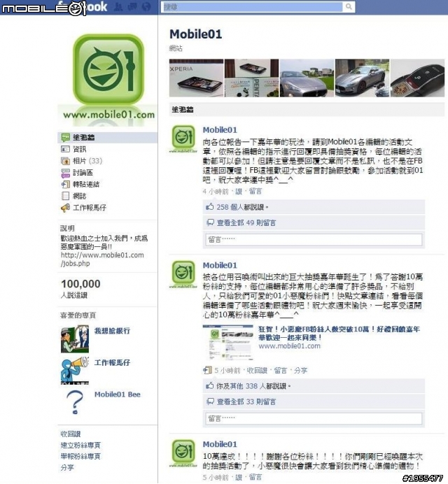Open the friend requests icon in top bar
Screen dimensions: 448x484
coord(118,6)
